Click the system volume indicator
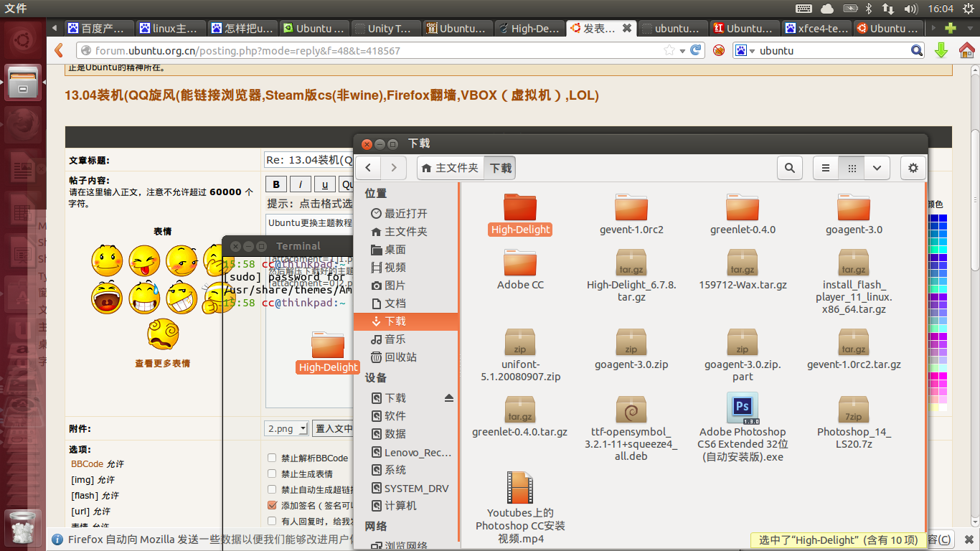980x551 pixels. [911, 9]
